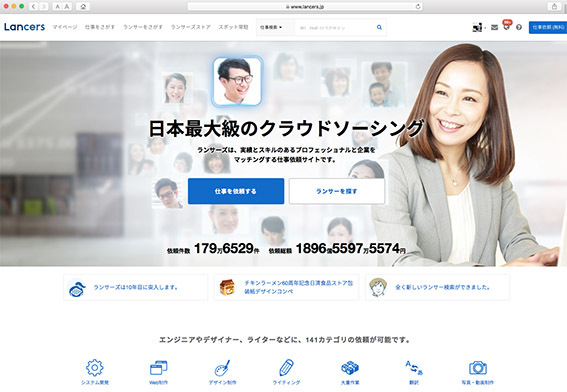This screenshot has height=392, width=567.
Task: Open the チキンラーメン design contest banner
Action: (286, 287)
